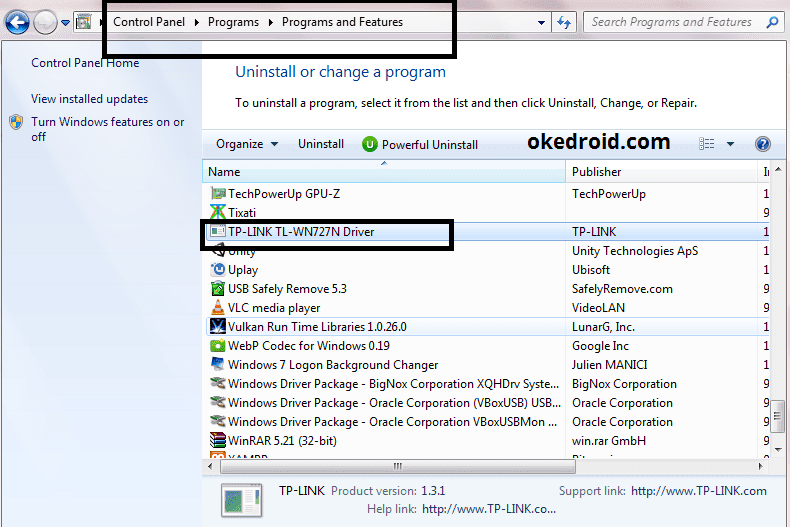The image size is (790, 527).
Task: Click the Uninstall toolbar button
Action: coord(321,144)
